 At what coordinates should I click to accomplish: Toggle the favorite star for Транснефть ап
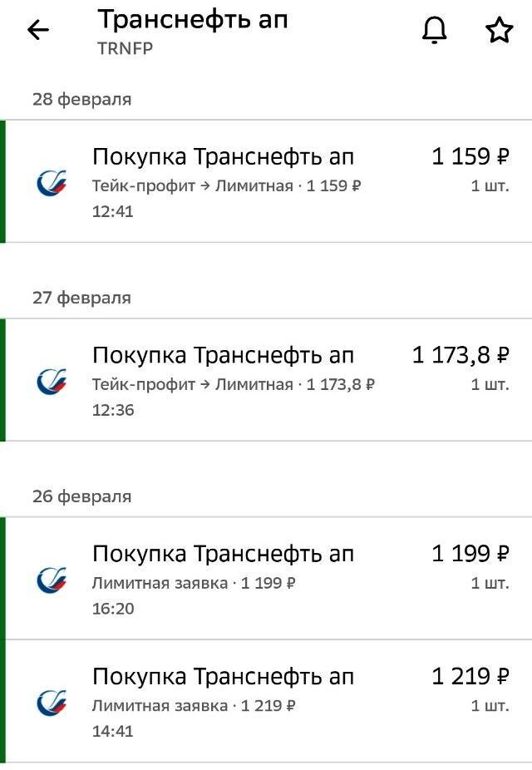coord(498,28)
